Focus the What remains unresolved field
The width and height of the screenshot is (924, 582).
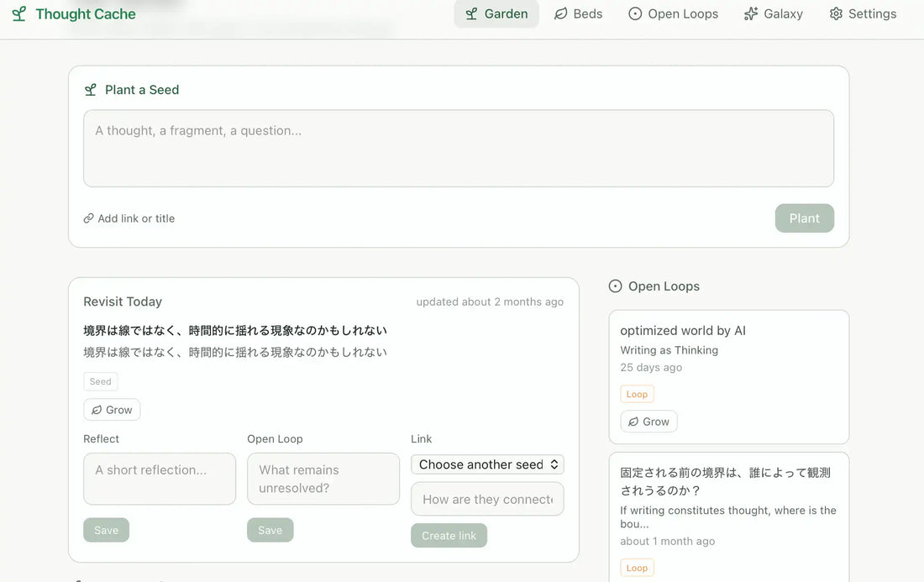point(323,479)
